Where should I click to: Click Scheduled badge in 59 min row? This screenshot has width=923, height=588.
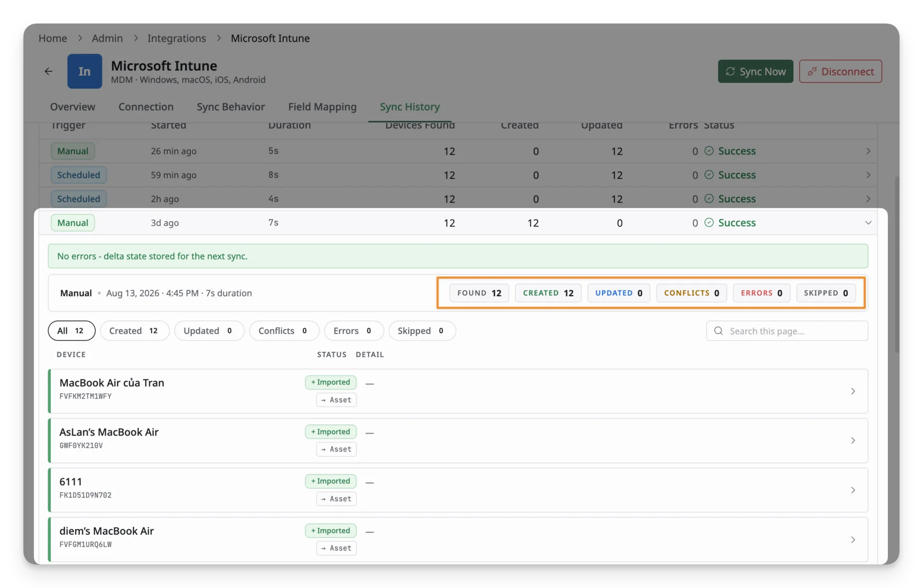pyautogui.click(x=78, y=175)
